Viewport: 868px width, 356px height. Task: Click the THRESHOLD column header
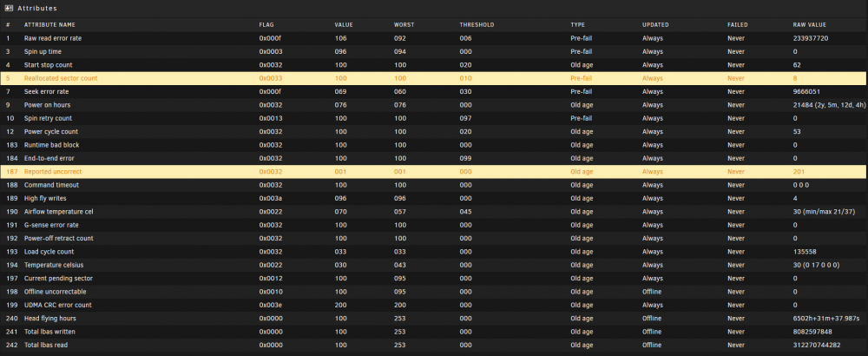(x=477, y=25)
